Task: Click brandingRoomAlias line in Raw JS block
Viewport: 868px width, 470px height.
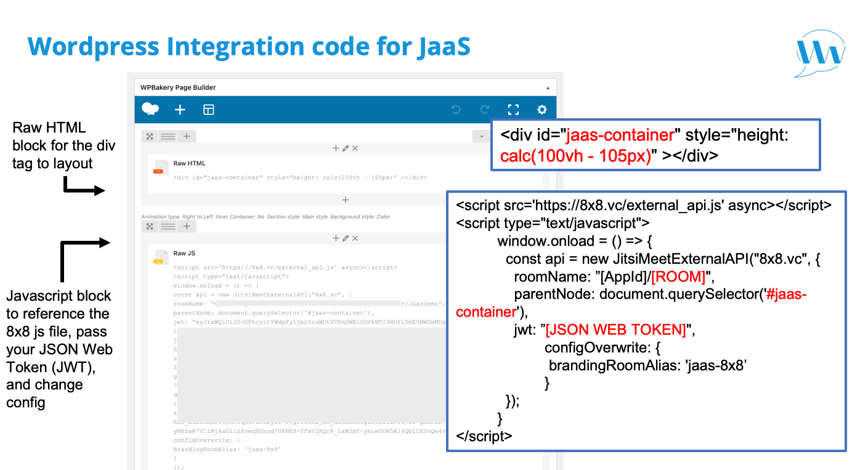Action: [x=227, y=450]
